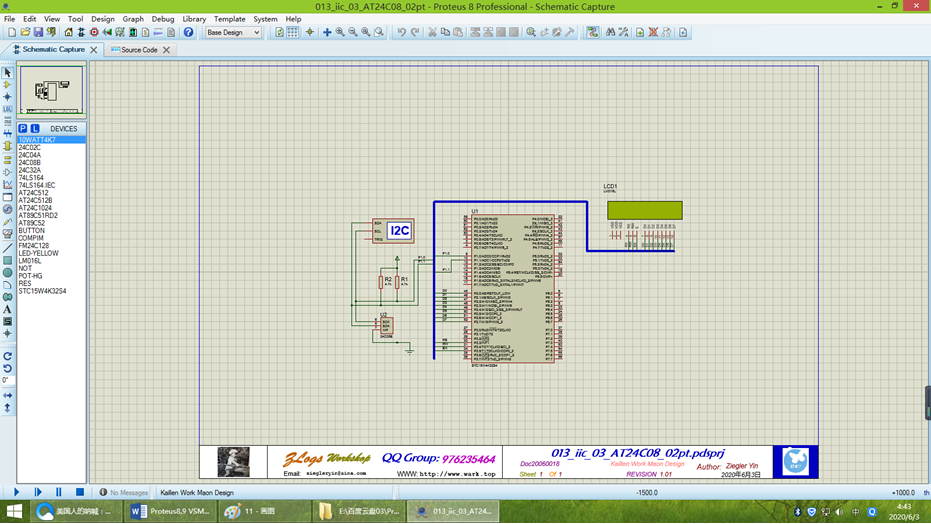
Task: Select the Graph Mode tool
Action: pyautogui.click(x=7, y=185)
